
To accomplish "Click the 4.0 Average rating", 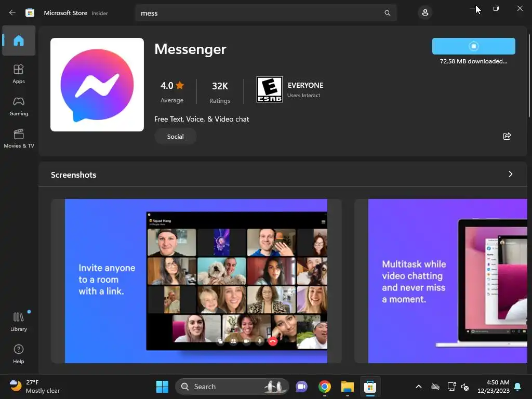I will (172, 92).
